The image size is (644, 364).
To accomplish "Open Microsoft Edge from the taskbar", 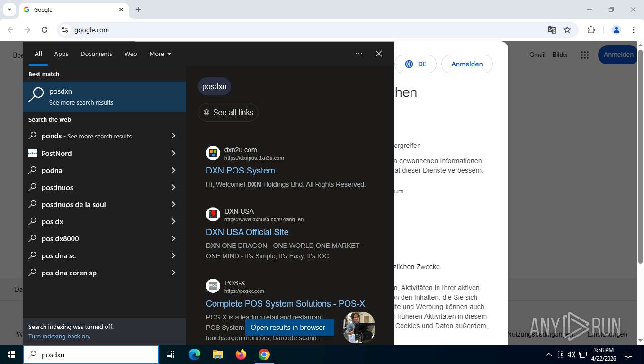I will coord(194,355).
